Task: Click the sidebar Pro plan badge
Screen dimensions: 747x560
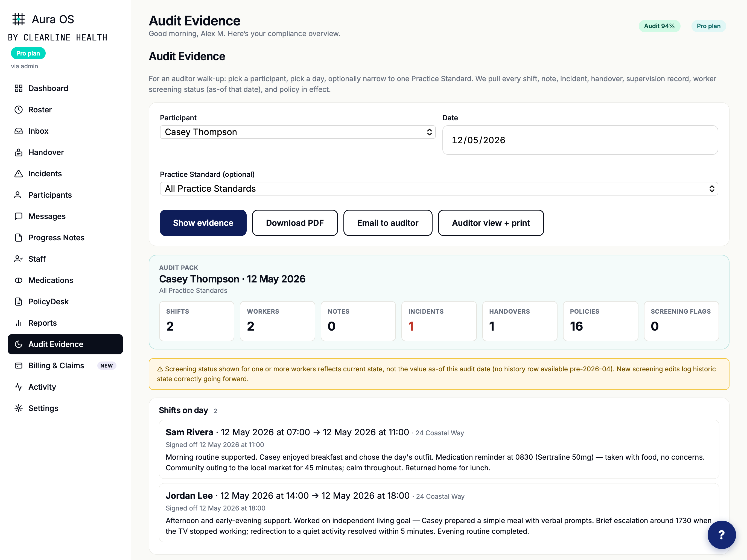Action: click(x=28, y=53)
